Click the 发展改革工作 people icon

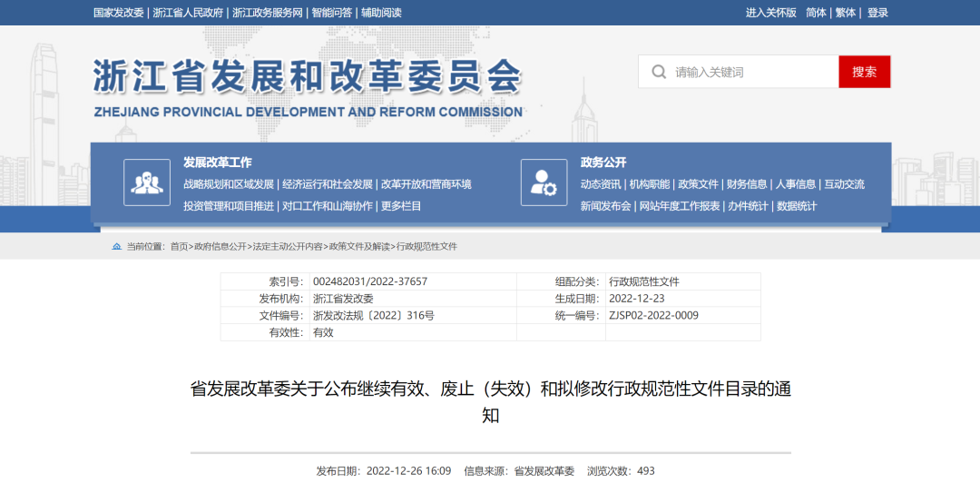tap(147, 182)
